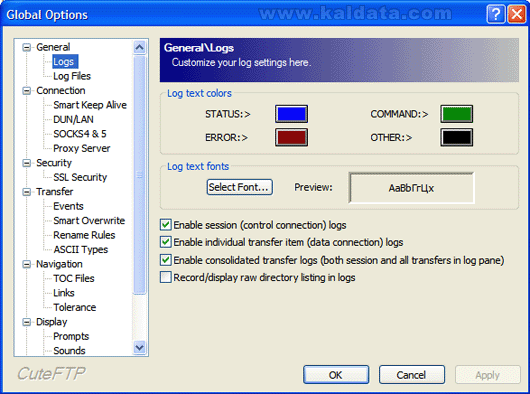
Task: Change the STATUS blue color swatch
Action: [291, 114]
